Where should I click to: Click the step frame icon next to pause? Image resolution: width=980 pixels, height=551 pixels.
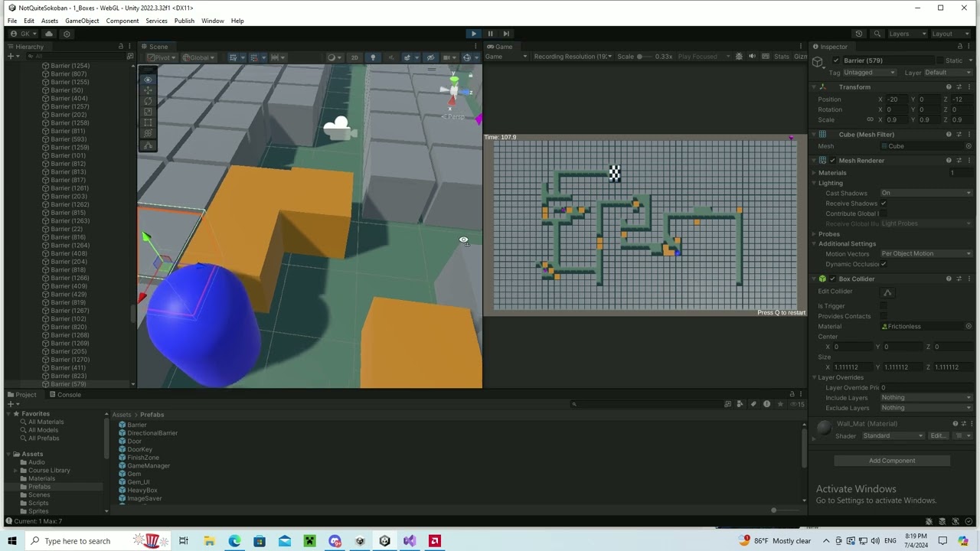[506, 34]
